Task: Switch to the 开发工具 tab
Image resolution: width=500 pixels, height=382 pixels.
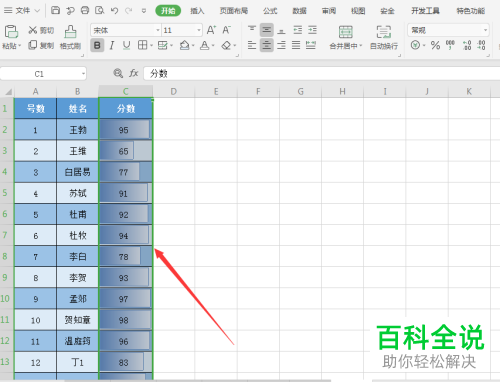Action: tap(425, 11)
